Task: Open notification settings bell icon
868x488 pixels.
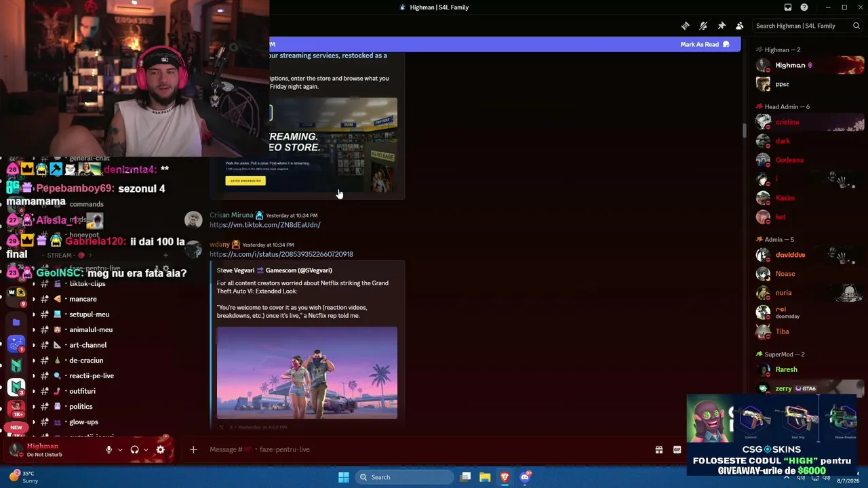Action: tap(703, 26)
